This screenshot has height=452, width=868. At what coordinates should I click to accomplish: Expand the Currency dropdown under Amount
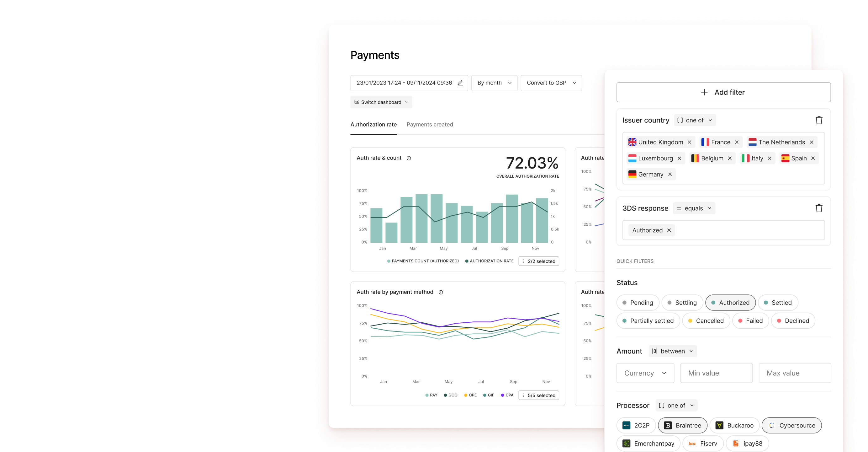pyautogui.click(x=645, y=373)
